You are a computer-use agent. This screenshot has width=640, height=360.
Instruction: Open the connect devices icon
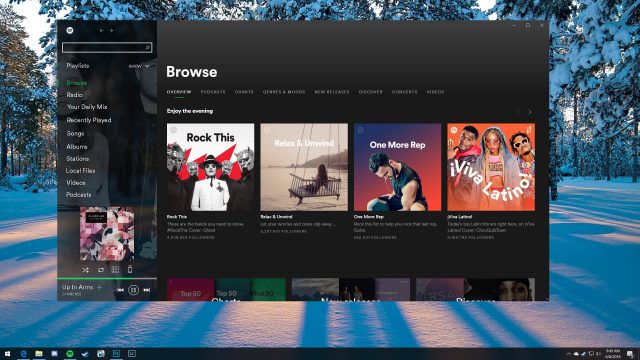coord(130,269)
